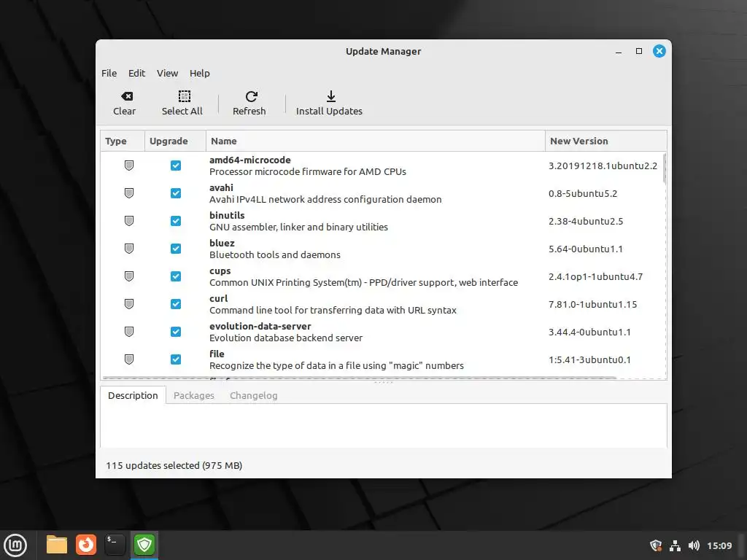Click the 15:09 clock in the panel
Viewport: 747px width, 560px height.
(719, 545)
